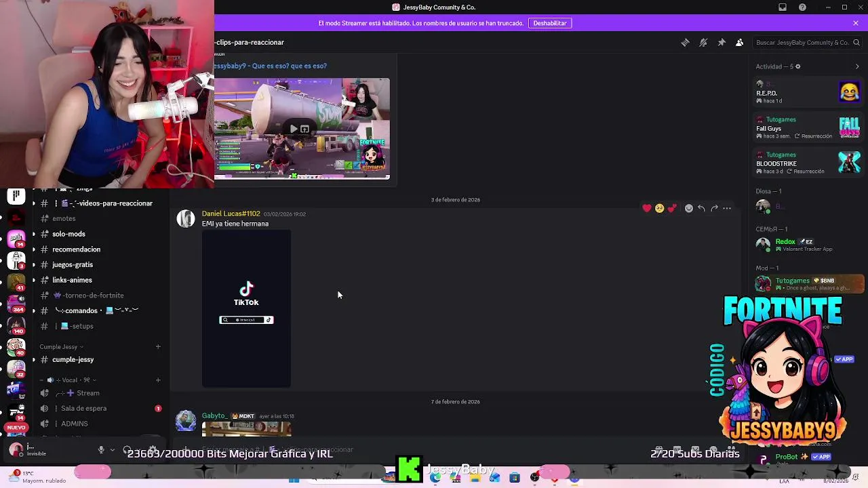Open server icon with 40 badge

pos(16,347)
